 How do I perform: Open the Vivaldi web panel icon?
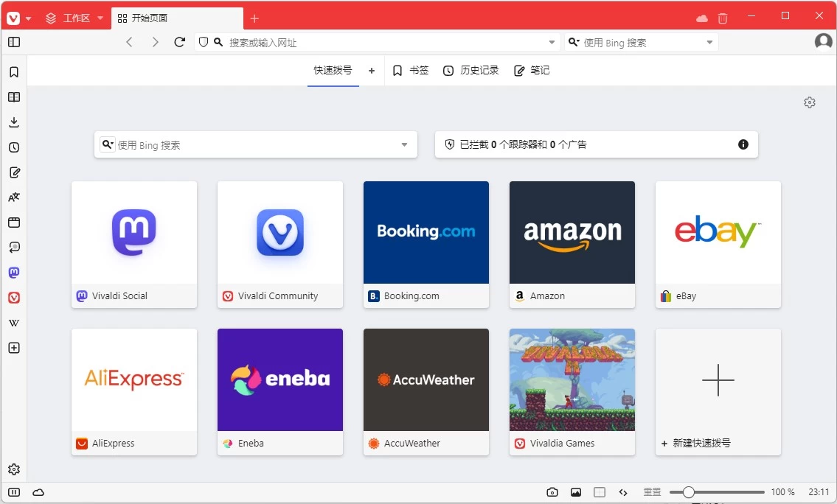(x=13, y=298)
